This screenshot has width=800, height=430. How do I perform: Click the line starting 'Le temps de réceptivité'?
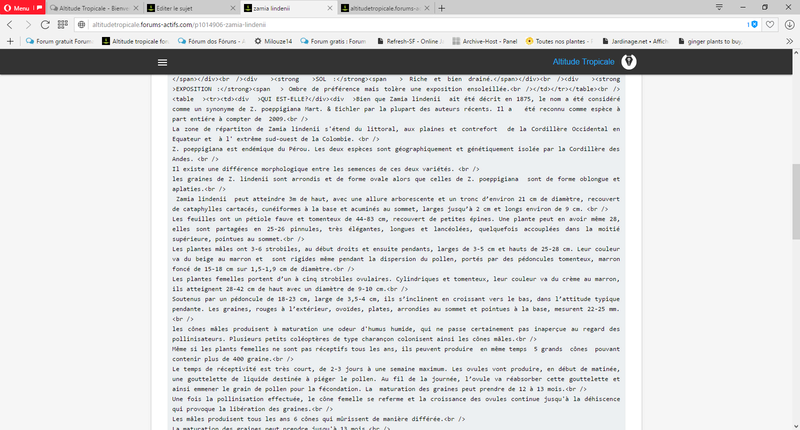point(396,369)
